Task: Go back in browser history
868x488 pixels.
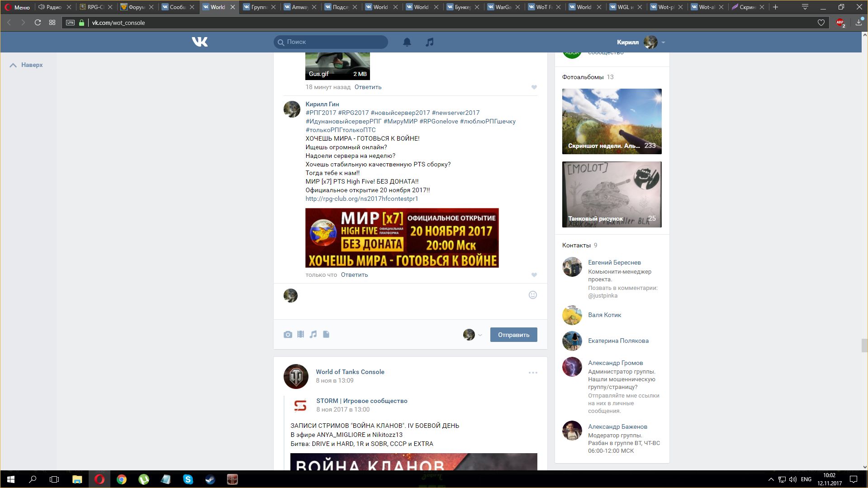Action: tap(9, 23)
